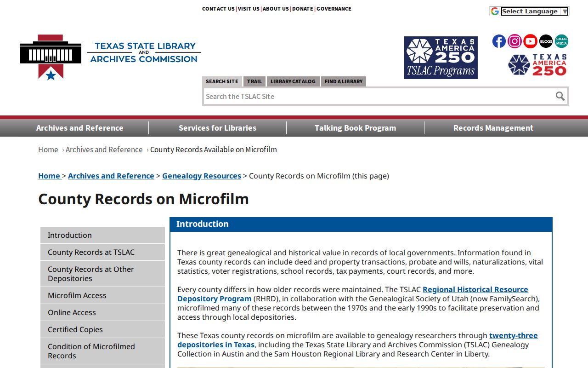The width and height of the screenshot is (588, 368).
Task: Select Condition of Microfilmed Records item
Action: [x=102, y=351]
